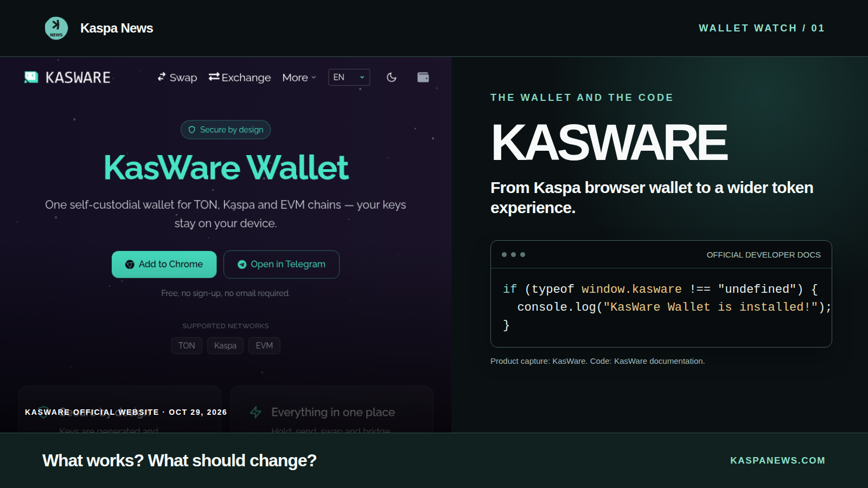
Task: Open the Swap page
Action: tap(177, 78)
